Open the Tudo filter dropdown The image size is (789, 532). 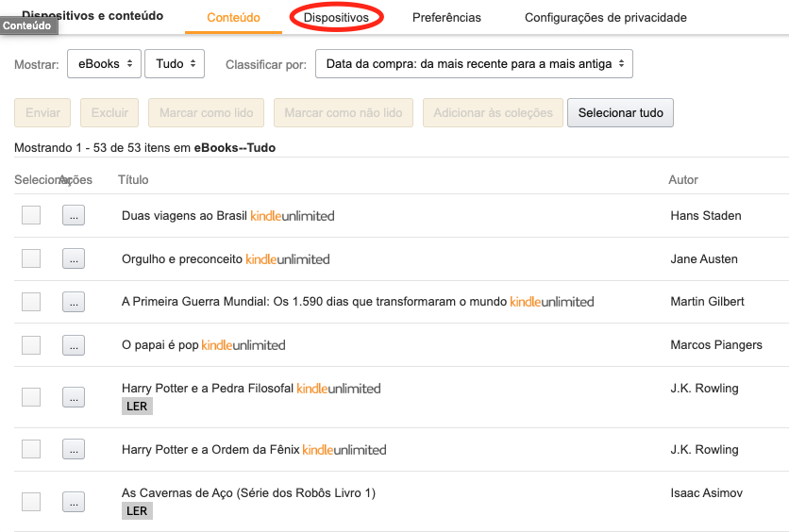click(175, 64)
